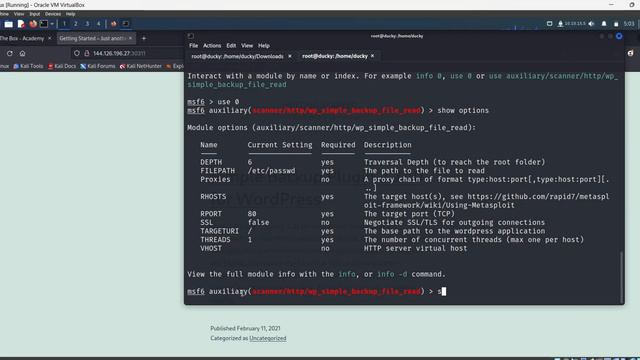Click the panel clock showing 5:03
The image size is (640, 360).
click(629, 24)
